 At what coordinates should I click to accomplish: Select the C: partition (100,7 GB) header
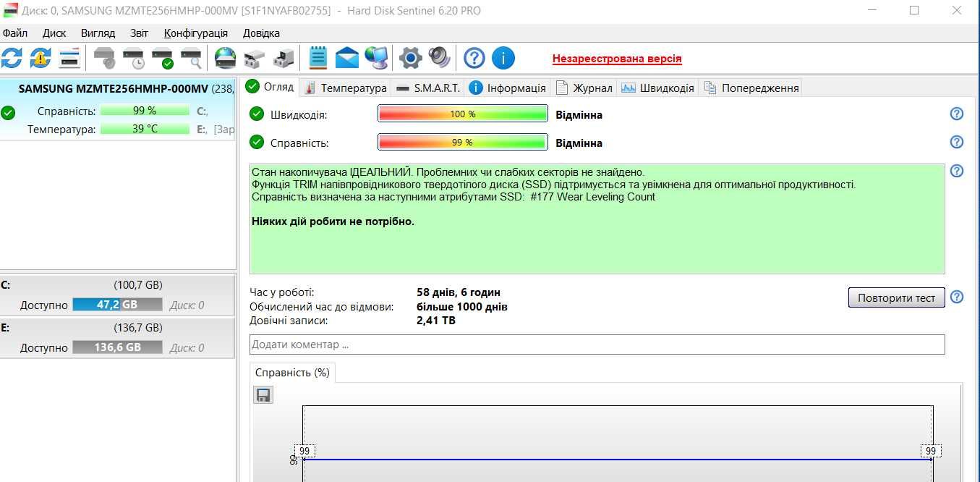(x=118, y=285)
